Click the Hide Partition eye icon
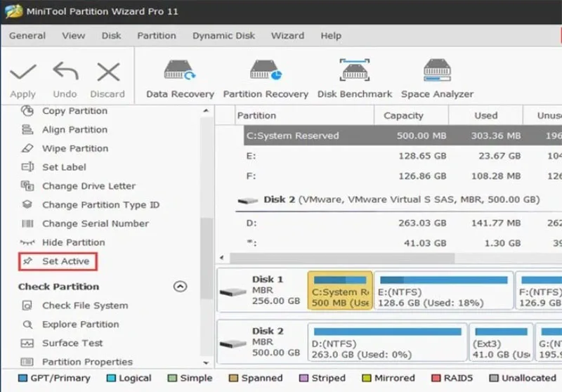Image resolution: width=562 pixels, height=392 pixels. (x=27, y=242)
